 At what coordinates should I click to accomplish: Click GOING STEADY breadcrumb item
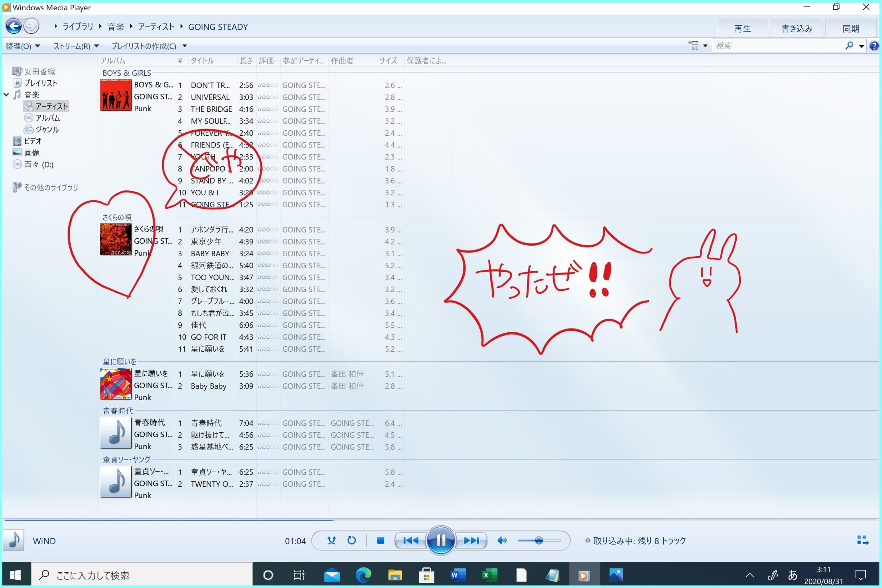pyautogui.click(x=218, y=27)
